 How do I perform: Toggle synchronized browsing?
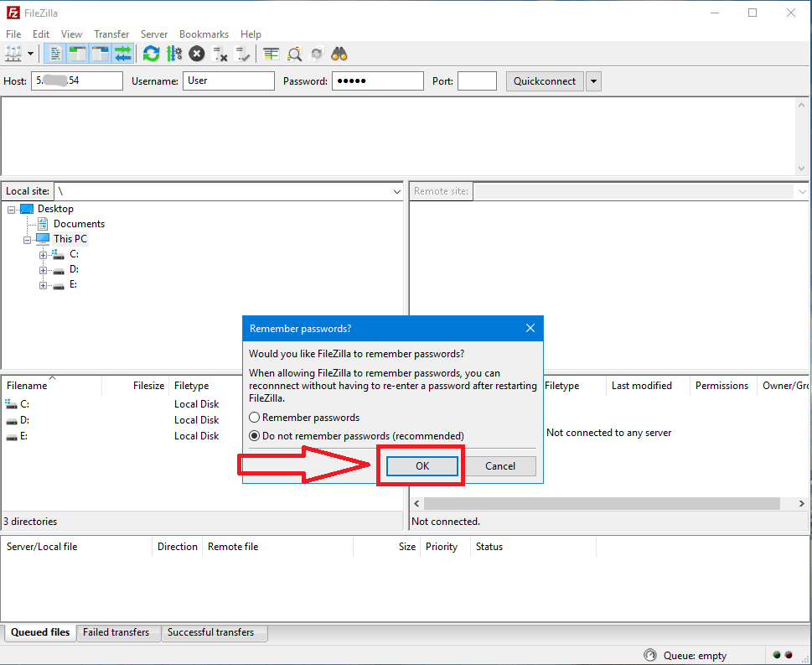tap(316, 53)
